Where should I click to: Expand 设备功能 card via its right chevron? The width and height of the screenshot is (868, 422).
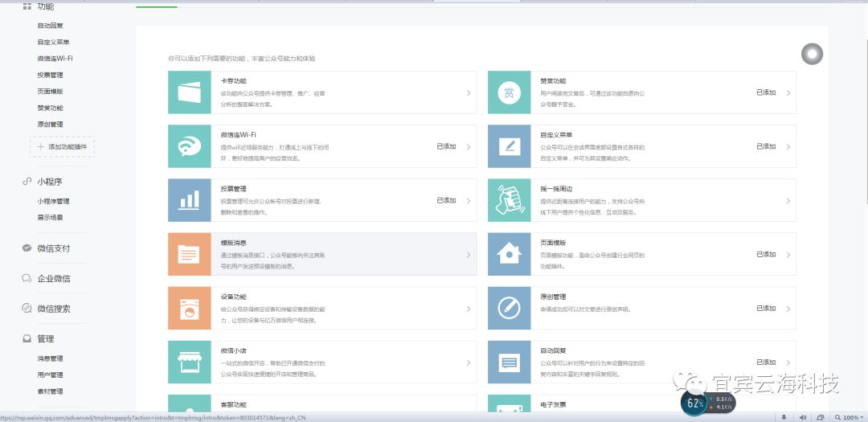469,309
